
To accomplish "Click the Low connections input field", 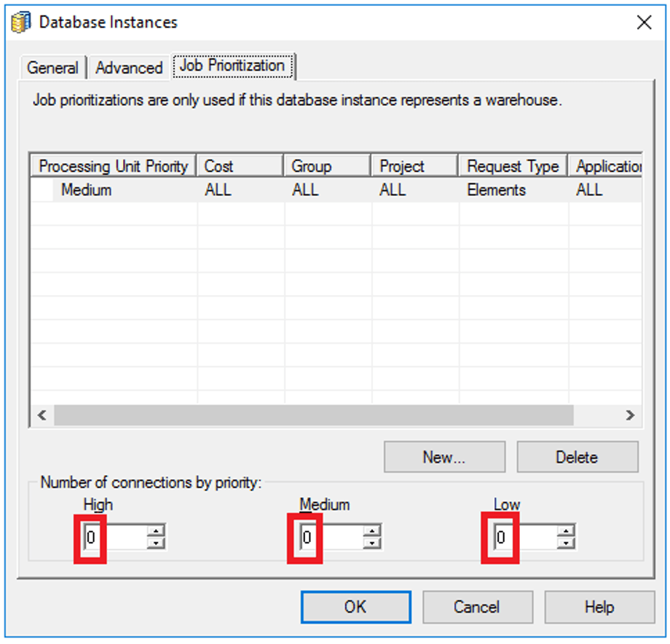I will coord(526,538).
